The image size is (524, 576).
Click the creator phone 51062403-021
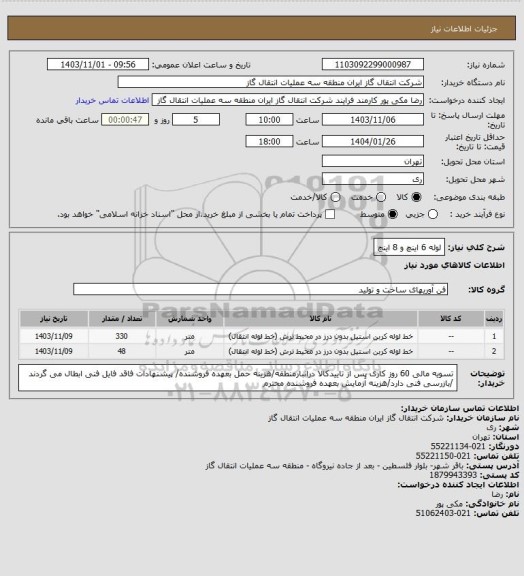pyautogui.click(x=443, y=514)
